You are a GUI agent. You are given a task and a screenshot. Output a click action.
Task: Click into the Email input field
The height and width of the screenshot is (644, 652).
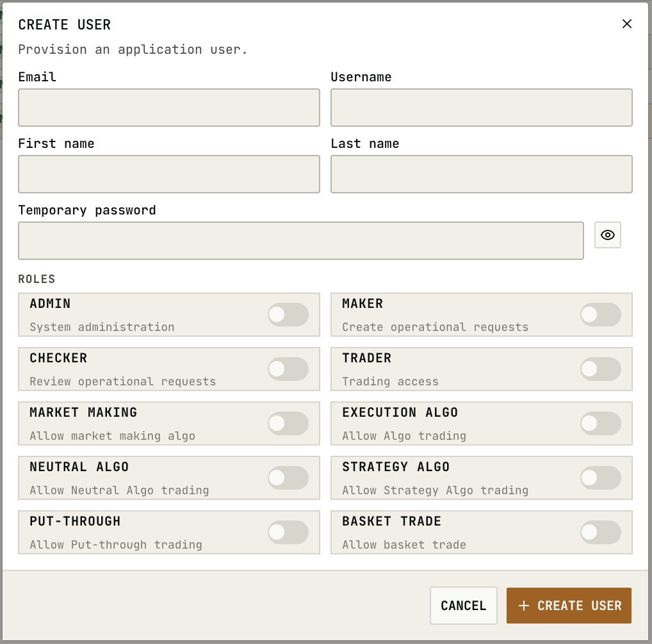[x=169, y=108]
